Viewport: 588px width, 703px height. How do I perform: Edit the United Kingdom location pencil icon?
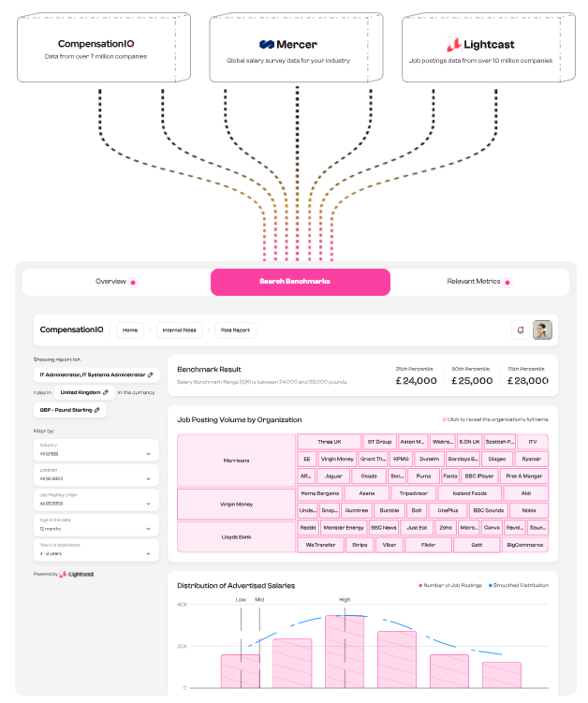tap(106, 392)
